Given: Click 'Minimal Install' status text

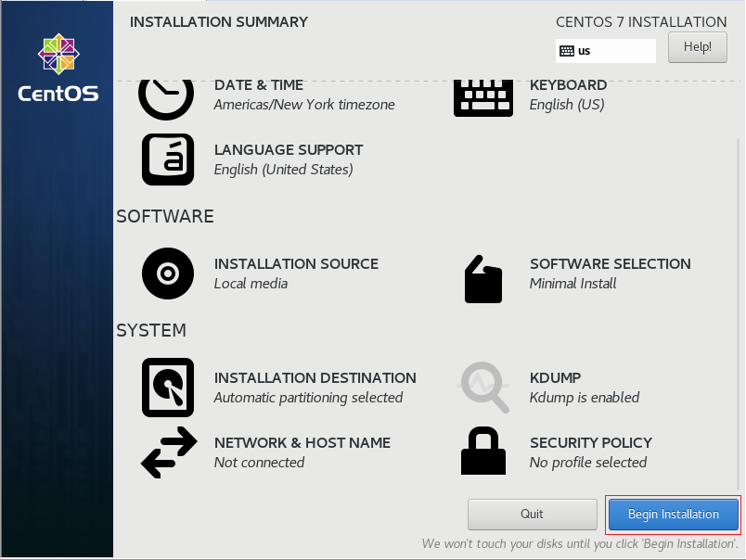Looking at the screenshot, I should (572, 284).
